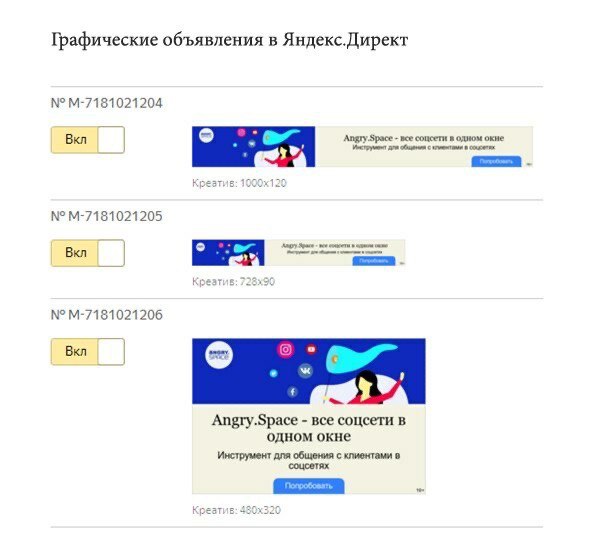Toggle the Вкл switch for ad M-7181021204
607x544 pixels.
(88, 140)
